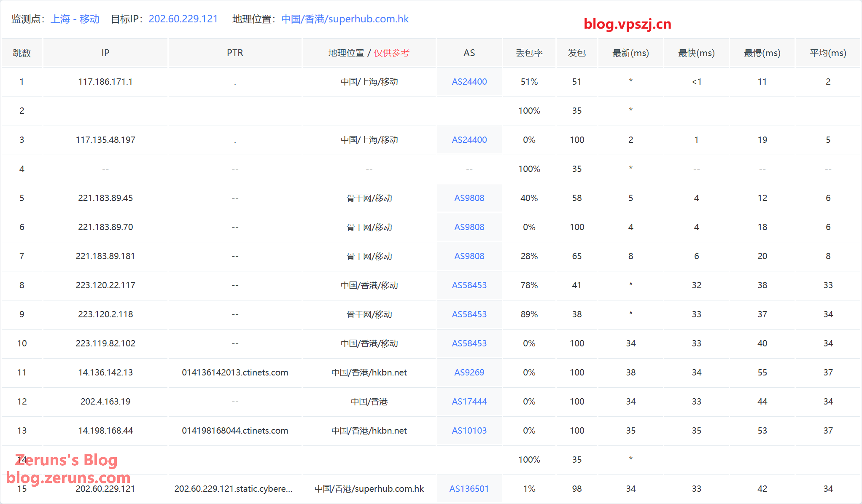Viewport: 862px width, 504px height.
Task: Click AS24400 link in hop 1 row
Action: pyautogui.click(x=469, y=82)
